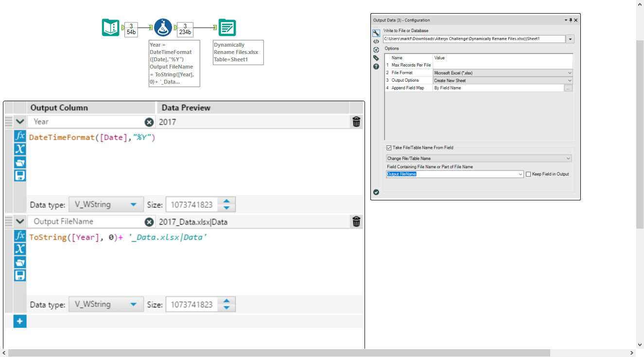Open saved expressions via the folder icon
The height and width of the screenshot is (357, 644).
(x=19, y=162)
